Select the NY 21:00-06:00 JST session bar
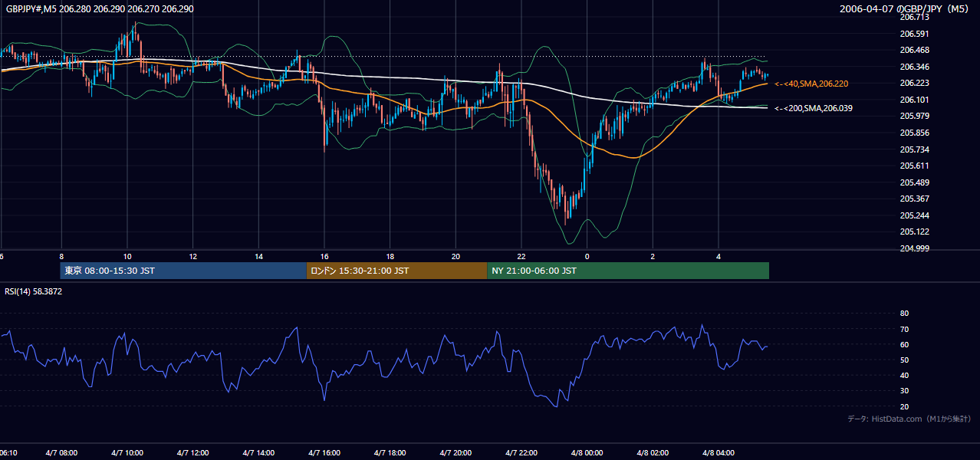980x460 pixels. click(x=628, y=271)
